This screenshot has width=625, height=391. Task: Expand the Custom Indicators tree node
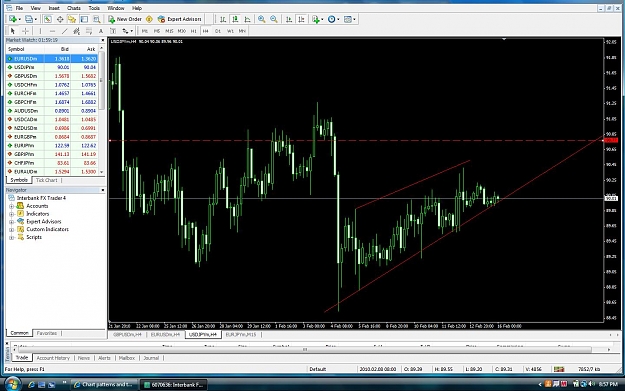point(12,230)
